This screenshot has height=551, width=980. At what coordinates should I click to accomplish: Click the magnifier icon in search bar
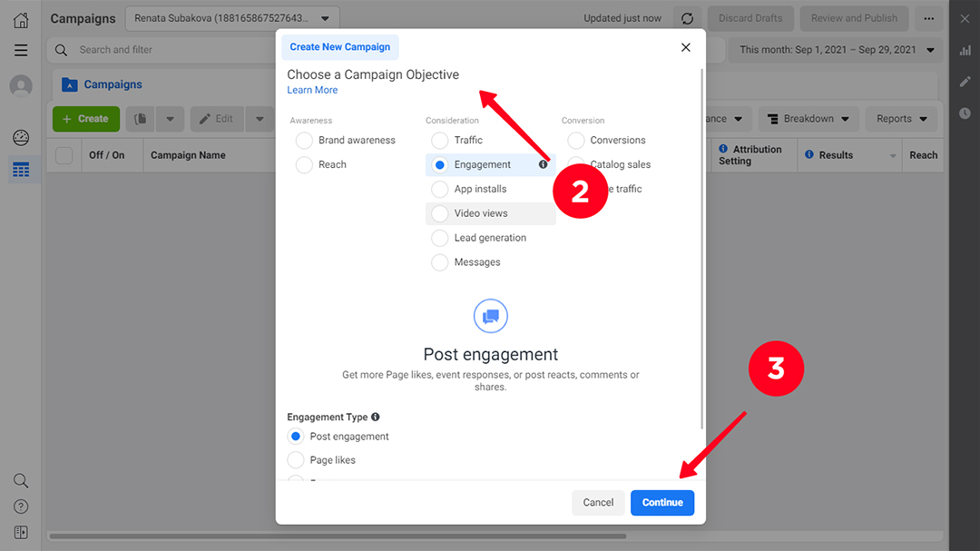61,50
